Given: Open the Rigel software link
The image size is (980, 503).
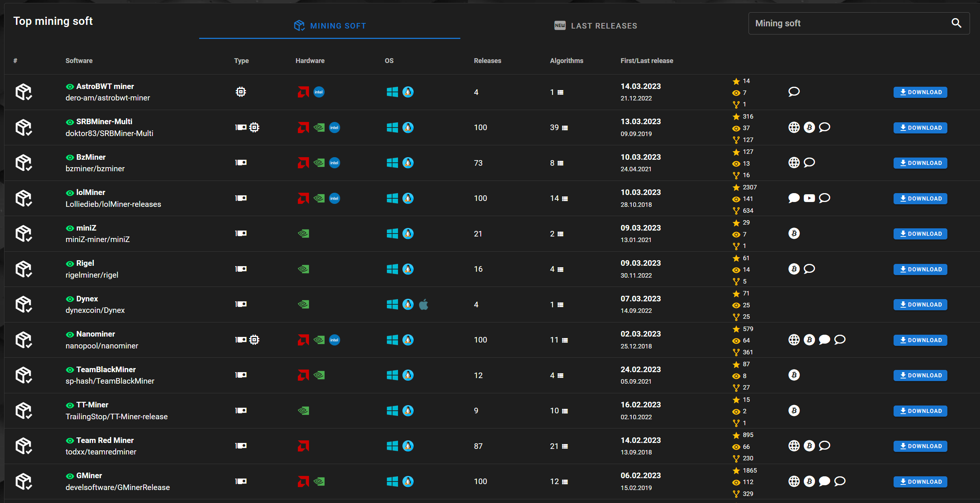Looking at the screenshot, I should (85, 263).
